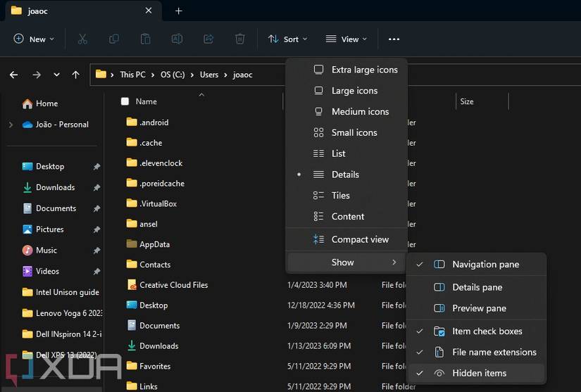
Task: Select Large icons view option
Action: (354, 91)
